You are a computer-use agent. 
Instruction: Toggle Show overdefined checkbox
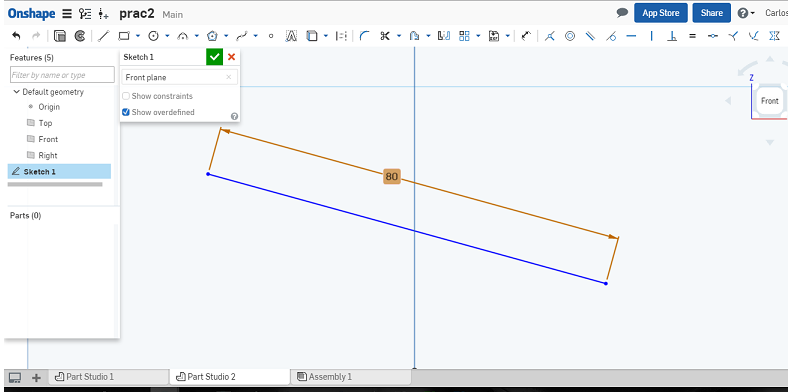(126, 112)
